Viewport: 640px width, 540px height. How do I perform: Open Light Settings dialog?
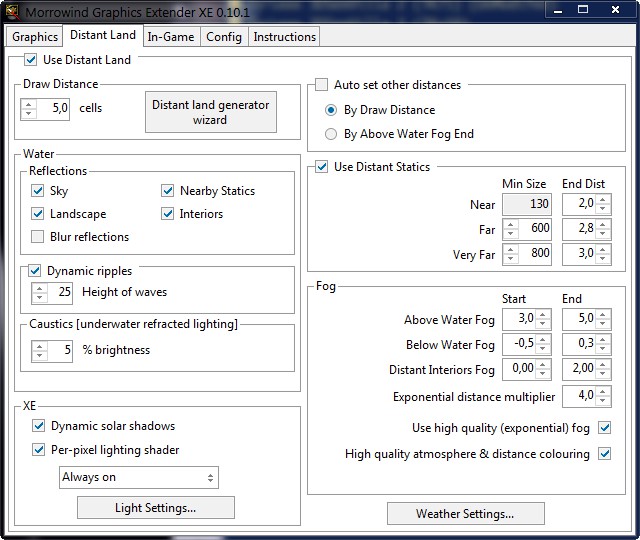coord(155,508)
